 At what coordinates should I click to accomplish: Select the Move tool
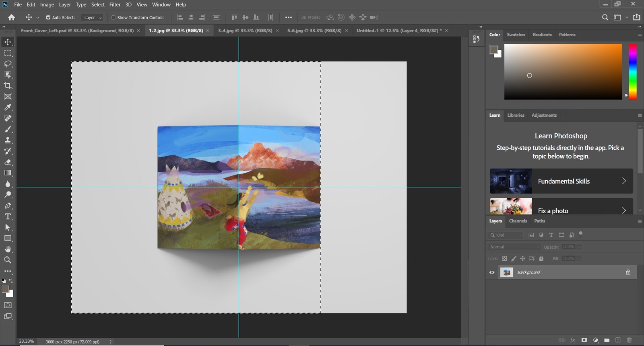(x=8, y=42)
